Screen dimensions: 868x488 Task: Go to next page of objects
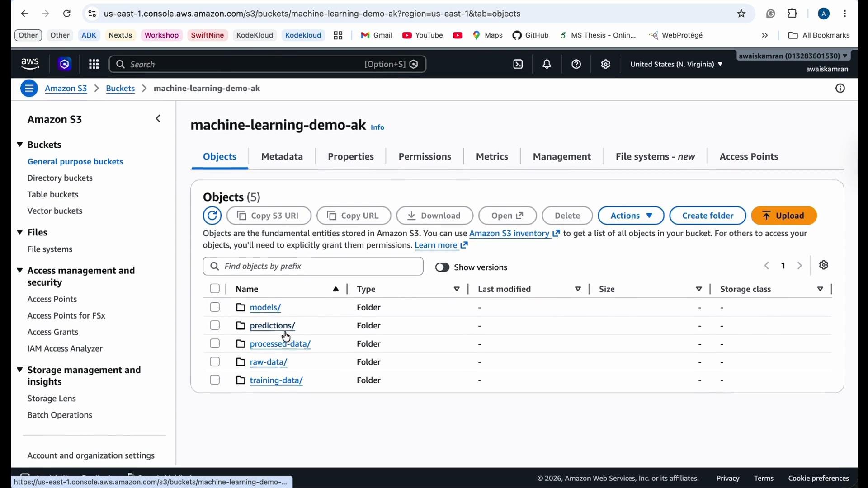800,266
